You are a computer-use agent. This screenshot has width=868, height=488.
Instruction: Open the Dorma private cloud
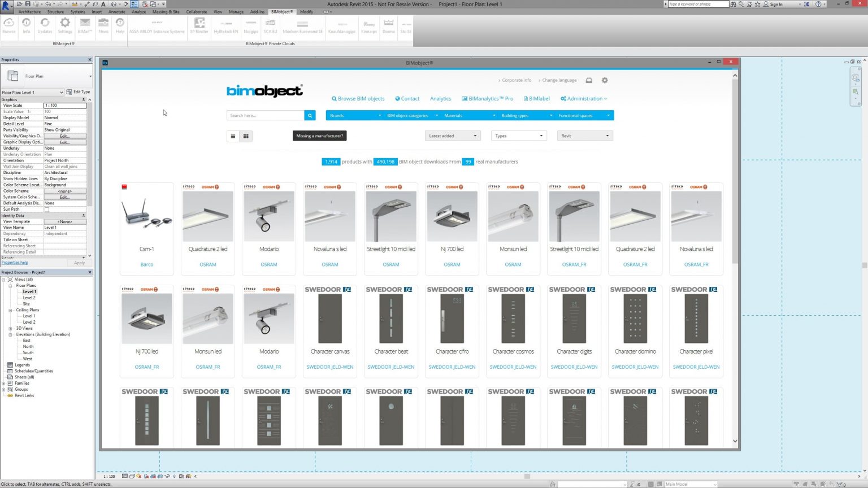click(388, 25)
